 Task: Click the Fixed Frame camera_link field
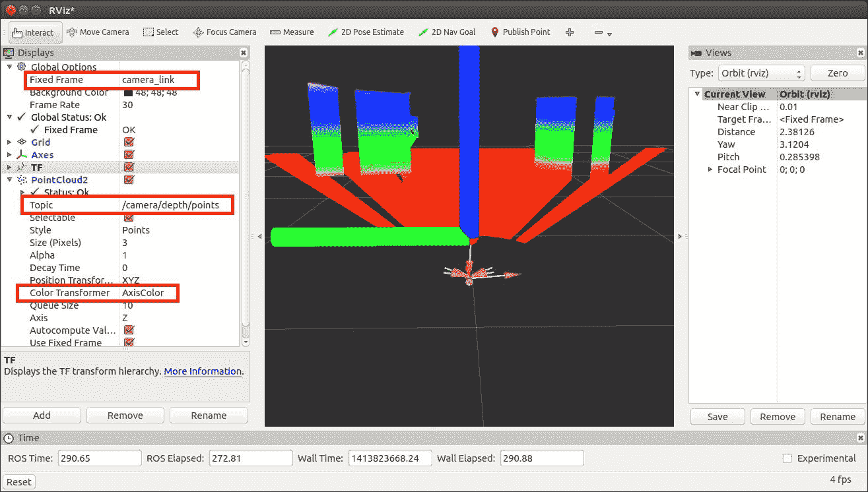pyautogui.click(x=158, y=80)
